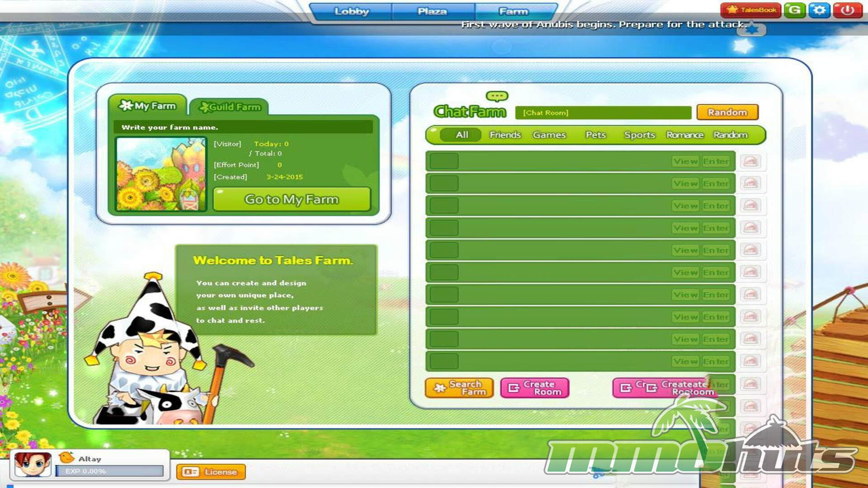Click the chat bubble icon above Chat Farm
Screen dimensions: 868x488
click(x=497, y=96)
